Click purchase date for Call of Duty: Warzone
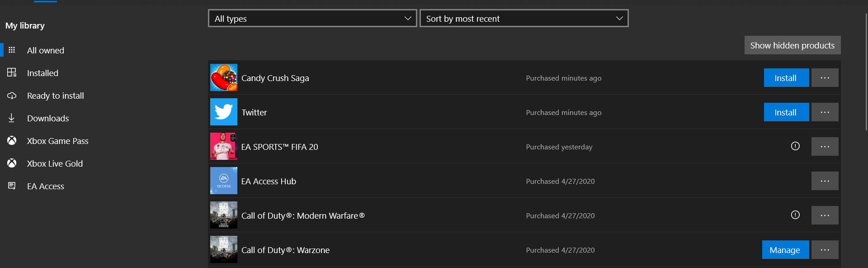This screenshot has width=868, height=268. point(561,250)
